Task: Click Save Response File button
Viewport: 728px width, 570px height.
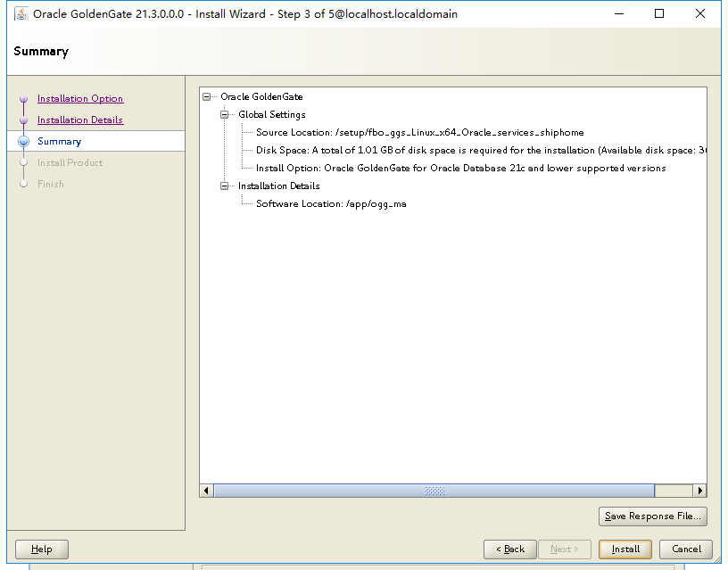Action: coord(653,516)
